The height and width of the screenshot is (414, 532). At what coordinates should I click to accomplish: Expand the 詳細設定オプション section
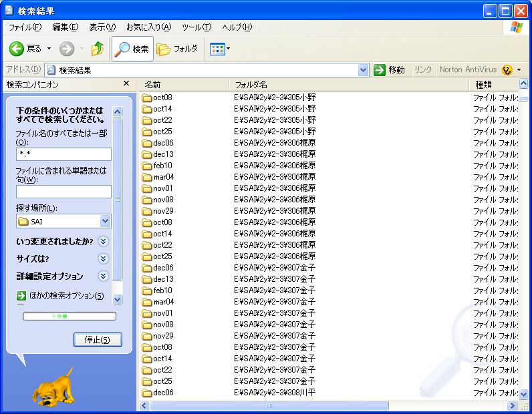coord(103,276)
